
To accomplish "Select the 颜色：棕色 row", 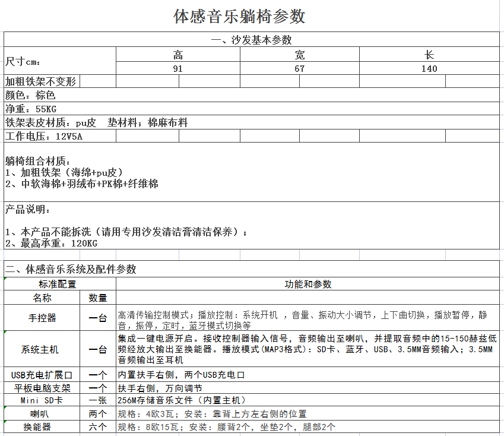I will 252,95.
